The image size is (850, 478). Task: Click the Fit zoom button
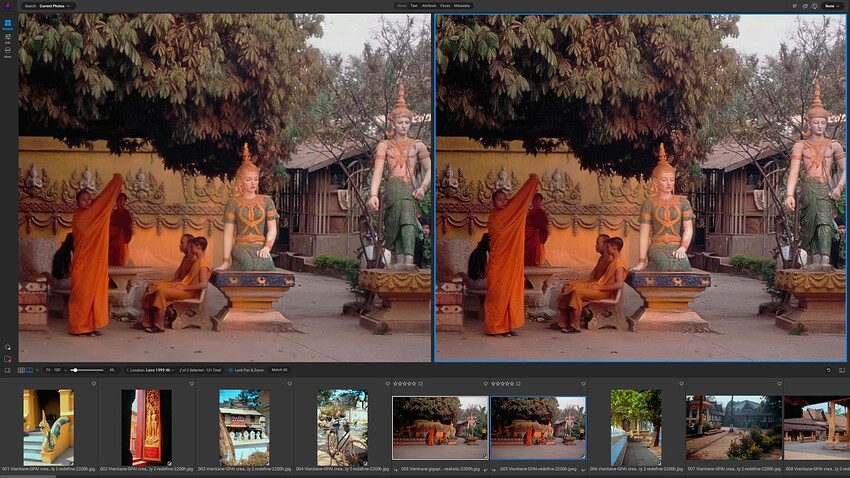(48, 370)
